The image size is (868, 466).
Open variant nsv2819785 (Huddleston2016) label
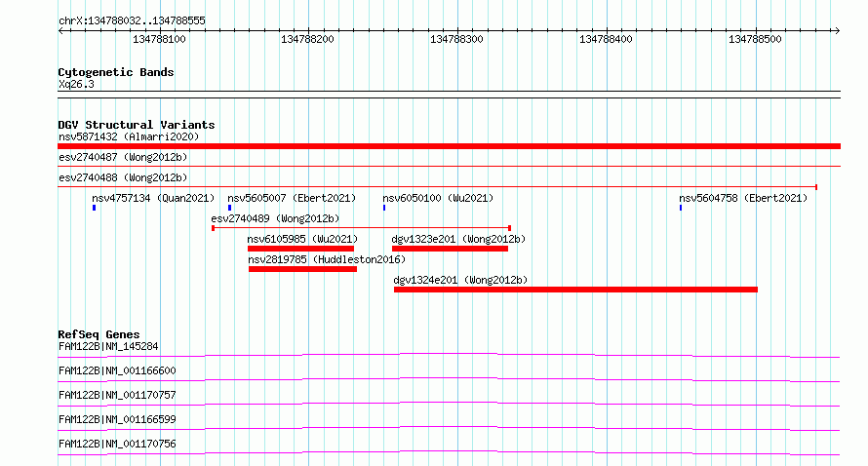click(x=327, y=259)
